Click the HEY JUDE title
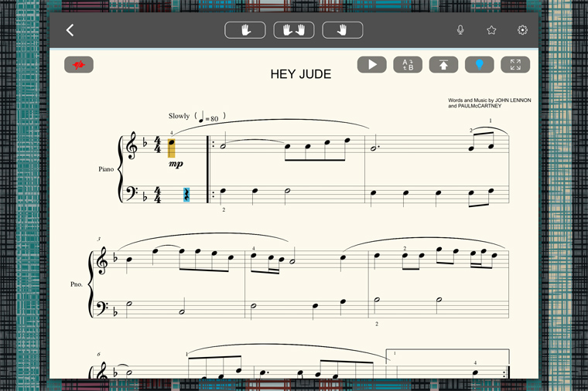 pos(301,74)
